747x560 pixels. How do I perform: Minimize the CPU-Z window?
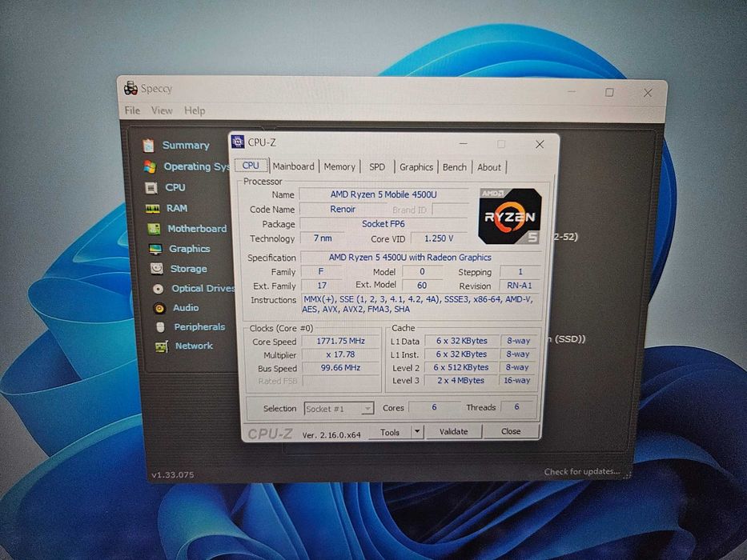coord(463,143)
